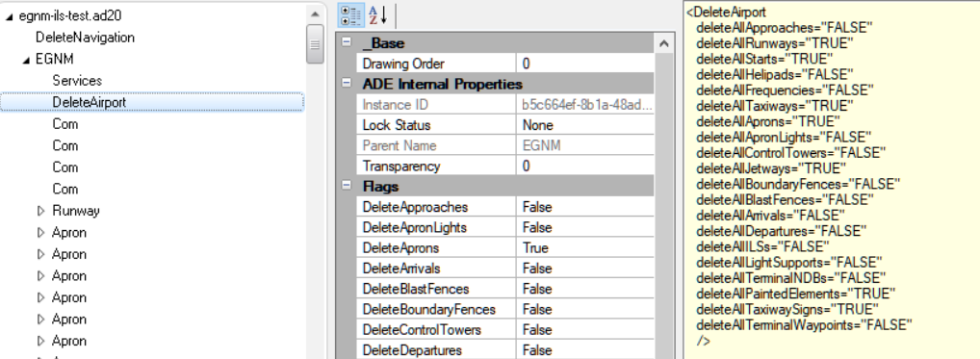
Task: Collapse the _Base property category
Action: (x=347, y=43)
